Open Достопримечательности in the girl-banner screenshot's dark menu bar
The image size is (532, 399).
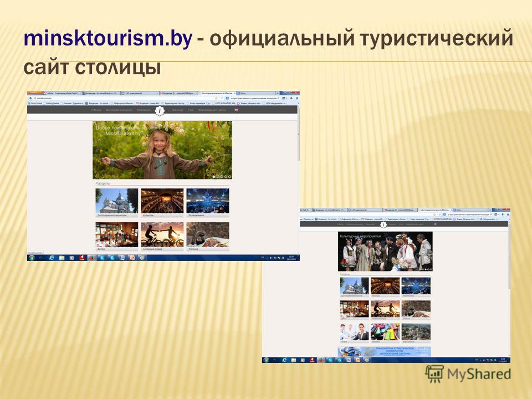point(119,110)
